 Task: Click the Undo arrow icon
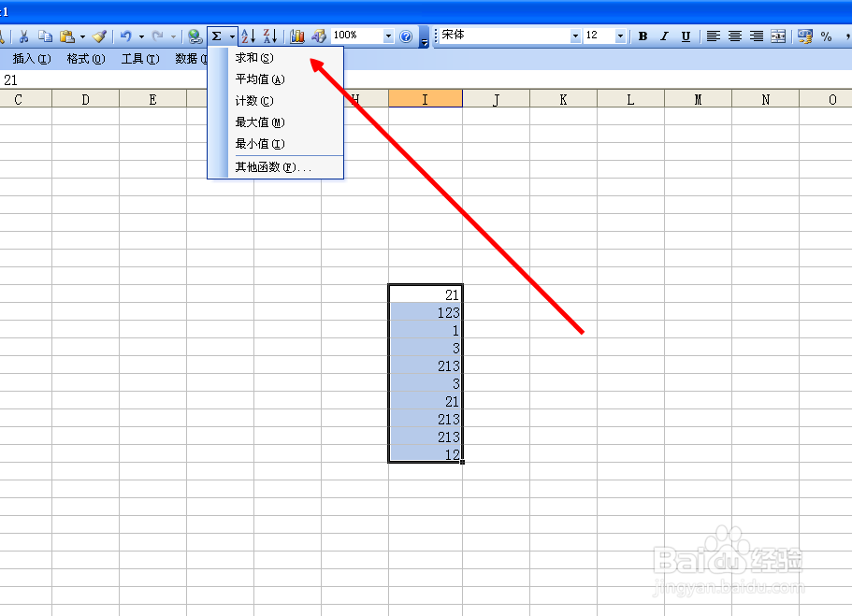click(126, 36)
